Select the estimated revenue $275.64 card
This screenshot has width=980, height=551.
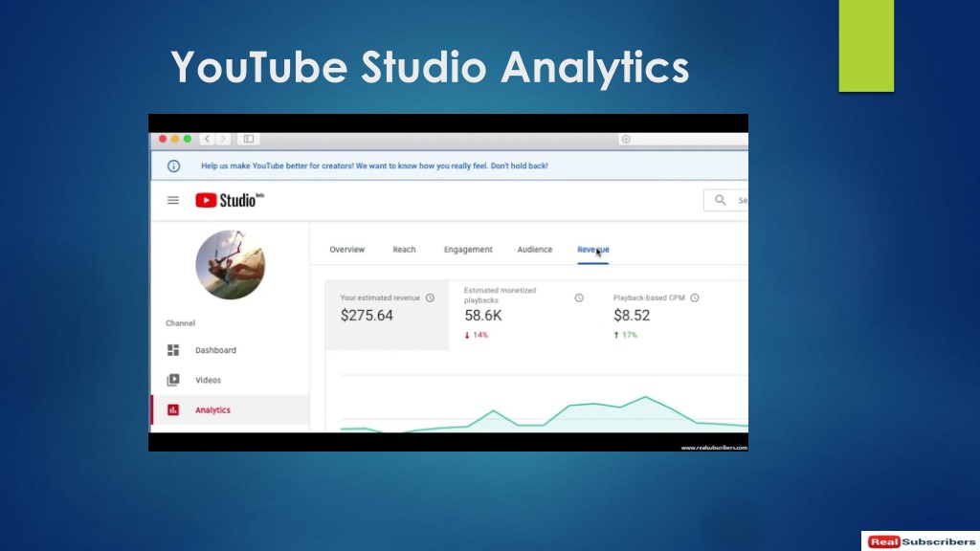click(x=387, y=315)
